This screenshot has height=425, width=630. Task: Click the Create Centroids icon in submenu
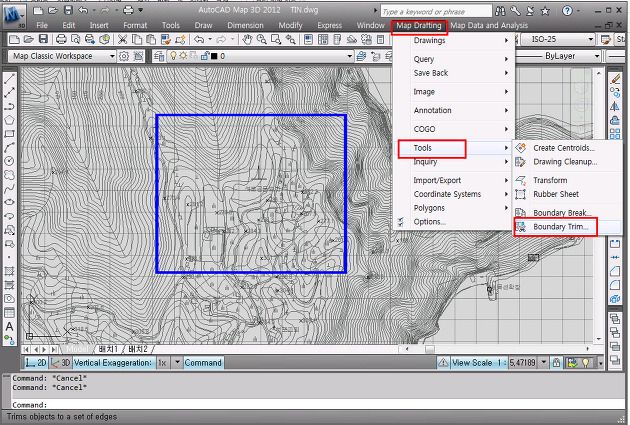point(521,148)
